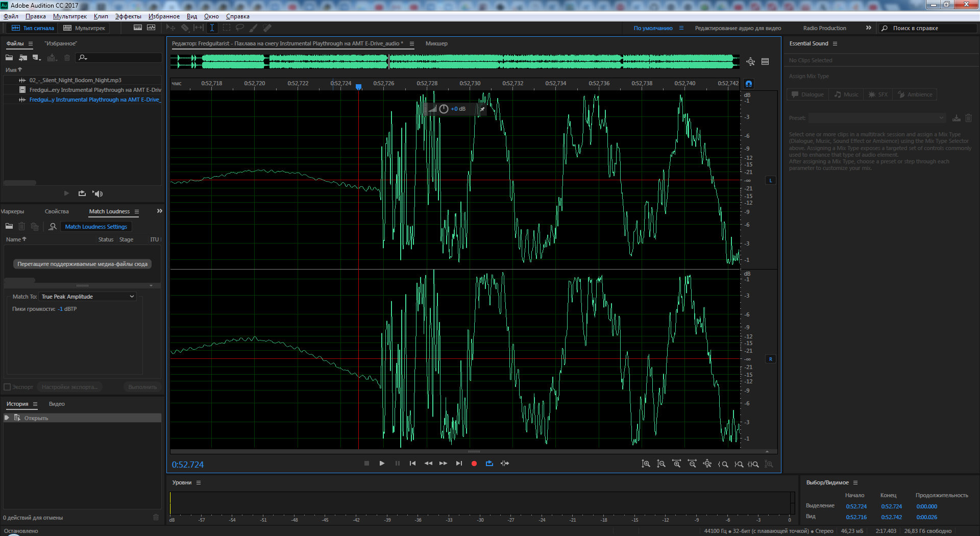Click the red Record button
The image size is (980, 536).
(474, 464)
